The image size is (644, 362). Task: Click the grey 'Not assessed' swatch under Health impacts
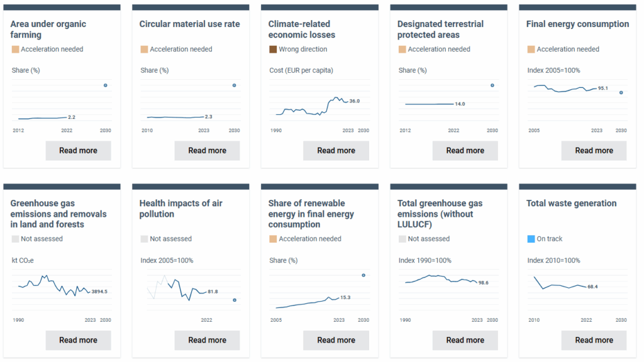(x=144, y=239)
